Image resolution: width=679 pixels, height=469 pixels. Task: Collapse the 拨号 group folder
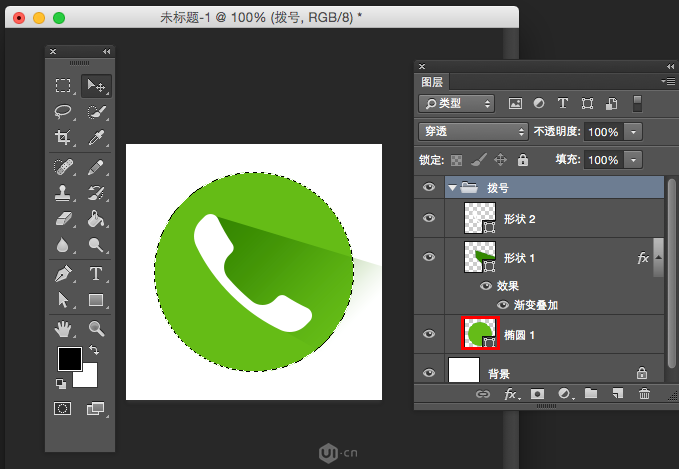point(453,188)
